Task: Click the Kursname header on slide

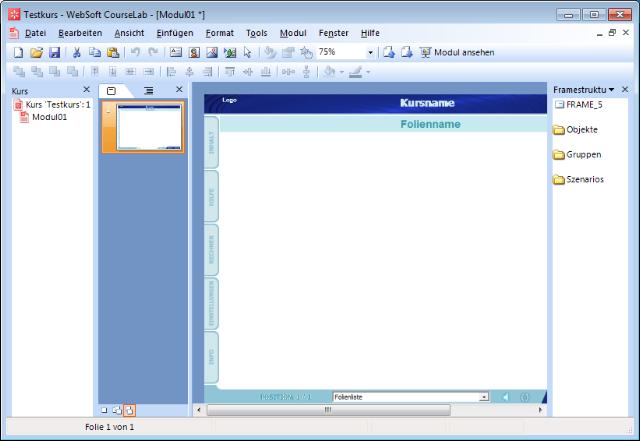Action: click(427, 103)
